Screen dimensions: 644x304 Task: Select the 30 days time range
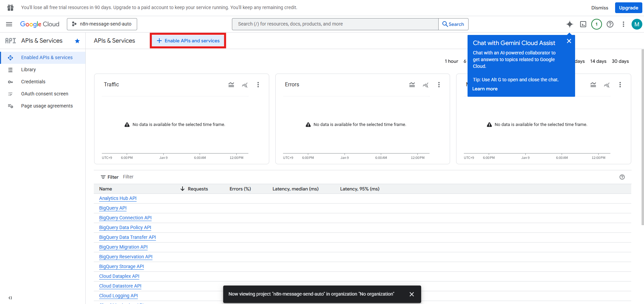click(620, 61)
